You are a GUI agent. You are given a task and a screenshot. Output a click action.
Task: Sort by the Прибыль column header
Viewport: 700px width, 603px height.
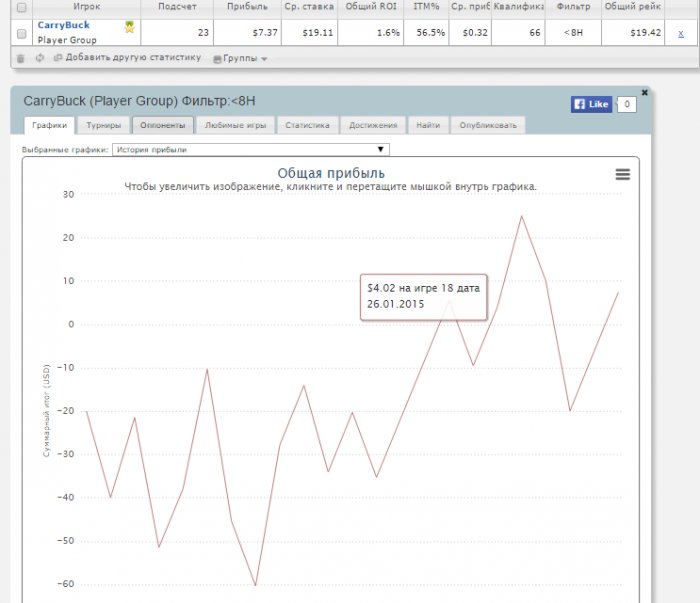pyautogui.click(x=247, y=7)
